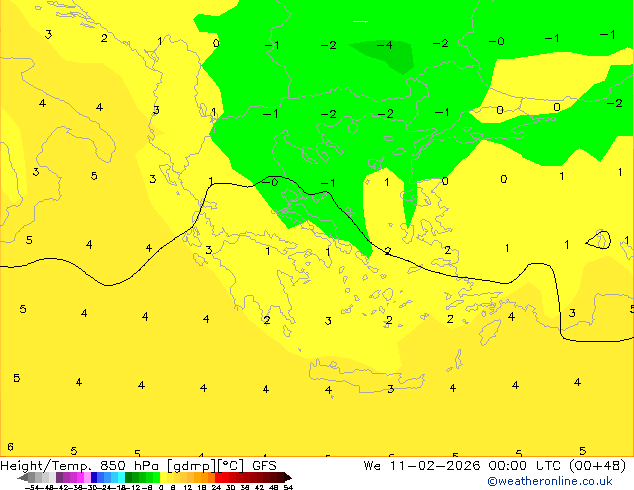Select the pale pink swatch in the colour scale
This screenshot has width=634, height=490.
(x=87, y=477)
